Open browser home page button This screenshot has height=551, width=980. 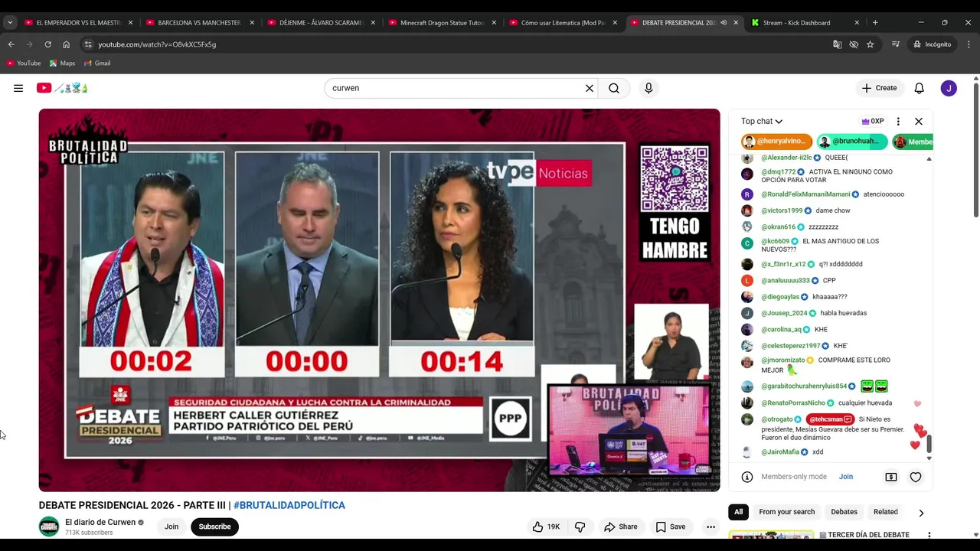click(x=66, y=44)
